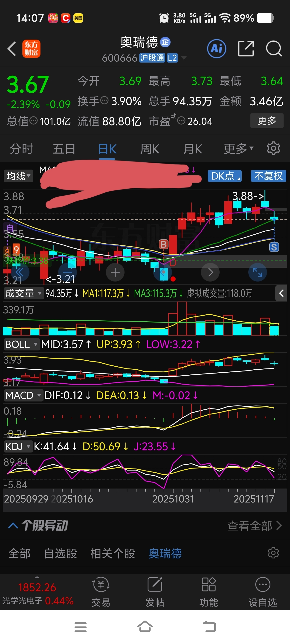Move chart forward with right arrow button
Viewport: 290px width, 644px height.
pos(210,272)
